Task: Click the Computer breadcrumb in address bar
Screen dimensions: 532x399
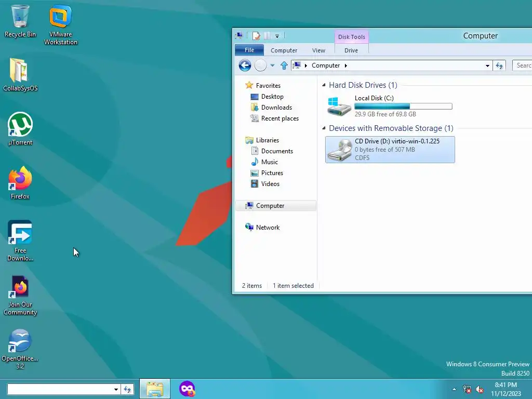Action: 325,65
